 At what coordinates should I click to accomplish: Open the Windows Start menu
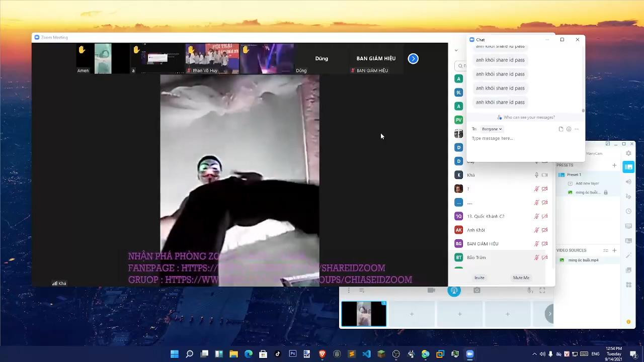click(175, 354)
